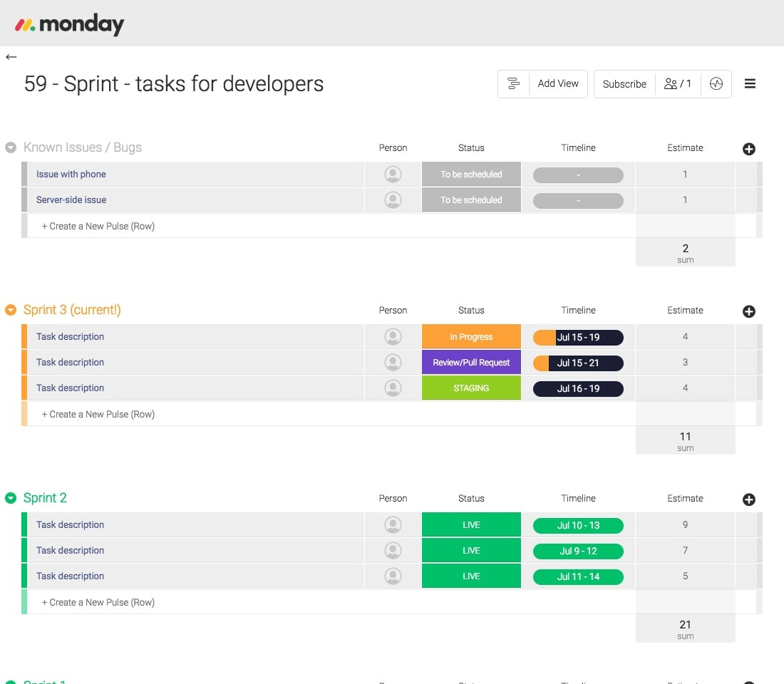Change status of Issue with phone
This screenshot has height=684, width=784.
tap(471, 174)
